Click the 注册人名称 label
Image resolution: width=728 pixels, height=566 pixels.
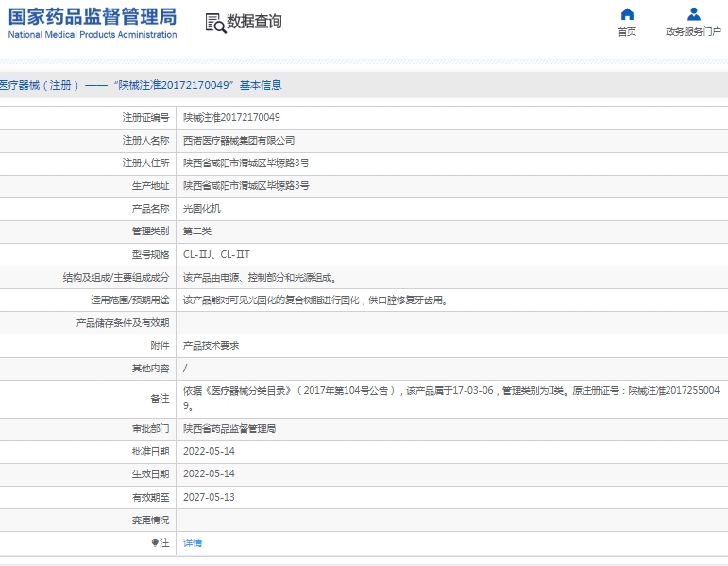pyautogui.click(x=145, y=141)
